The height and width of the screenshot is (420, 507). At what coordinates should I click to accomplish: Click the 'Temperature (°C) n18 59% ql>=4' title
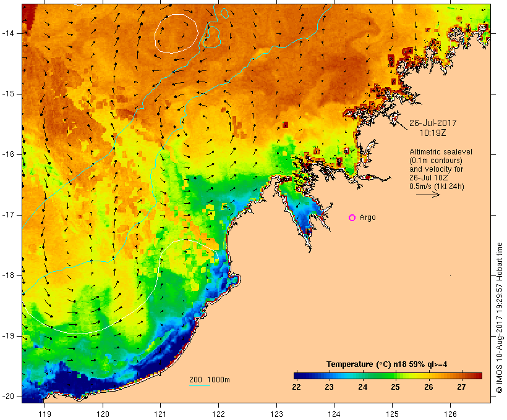pos(386,364)
